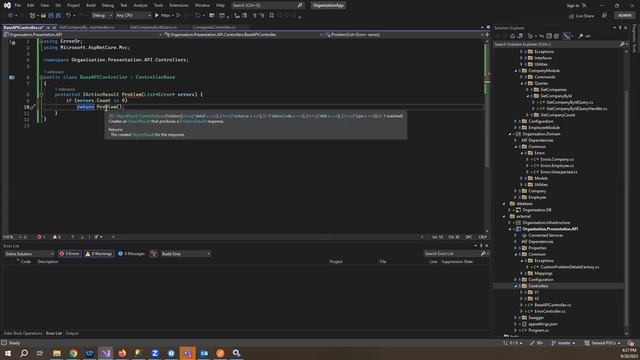
Task: Click the master branch status button
Action: (x=563, y=343)
